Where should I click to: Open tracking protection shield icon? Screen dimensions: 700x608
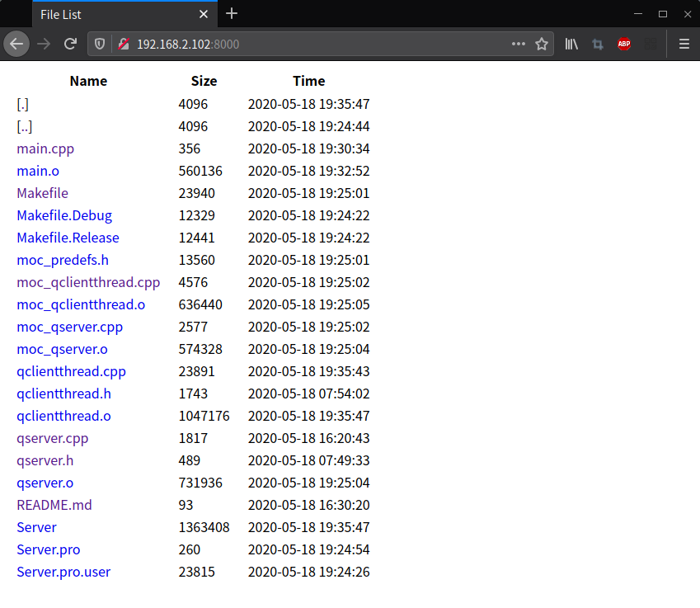(100, 44)
